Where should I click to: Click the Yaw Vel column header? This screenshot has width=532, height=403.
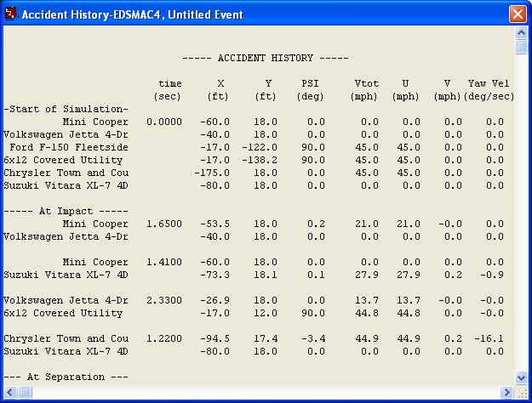point(489,83)
